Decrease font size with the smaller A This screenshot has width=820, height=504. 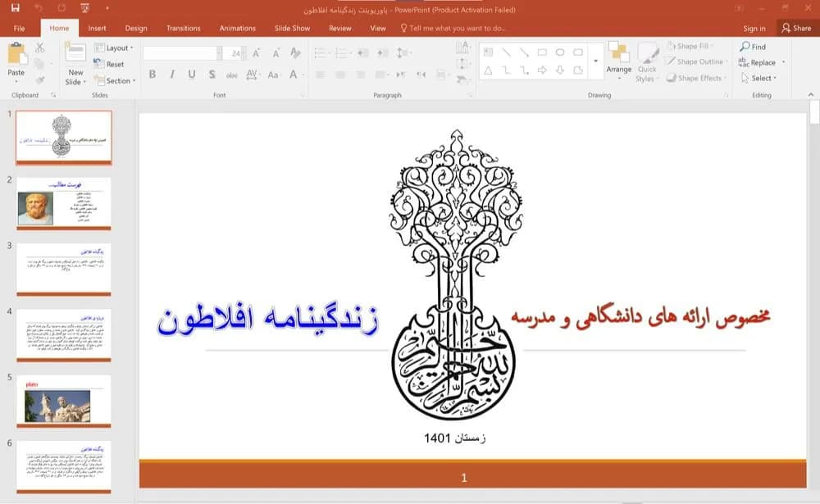coord(276,52)
